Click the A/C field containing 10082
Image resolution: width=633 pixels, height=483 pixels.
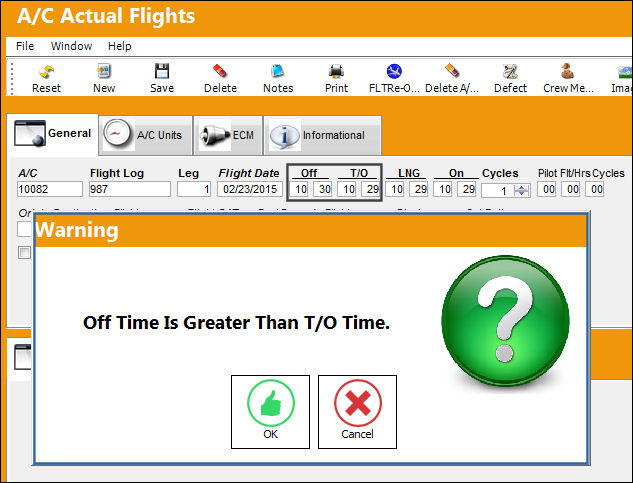coord(50,189)
